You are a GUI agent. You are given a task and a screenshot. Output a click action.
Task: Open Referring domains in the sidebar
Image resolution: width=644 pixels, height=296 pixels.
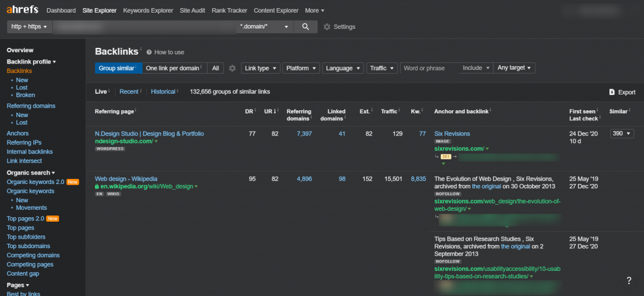point(31,106)
